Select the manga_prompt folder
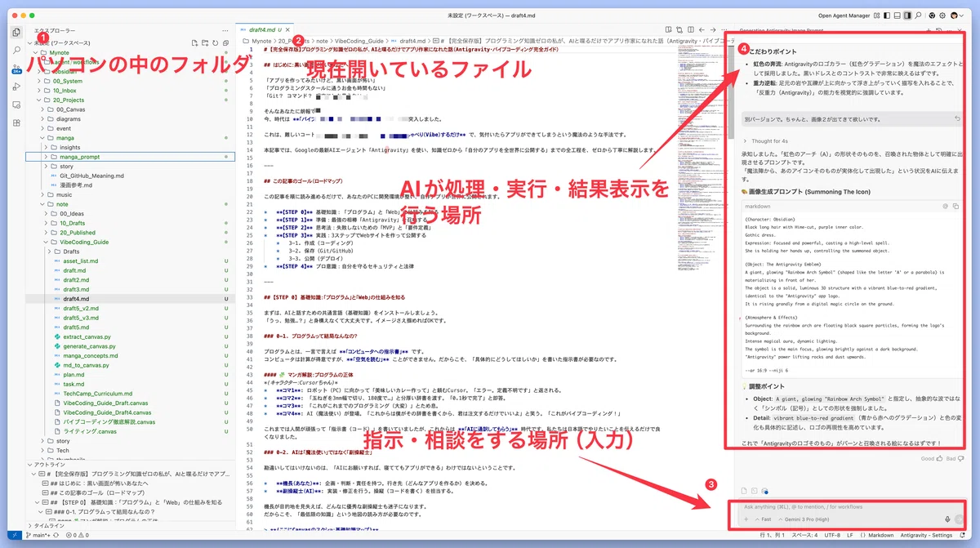This screenshot has height=548, width=980. (x=131, y=157)
